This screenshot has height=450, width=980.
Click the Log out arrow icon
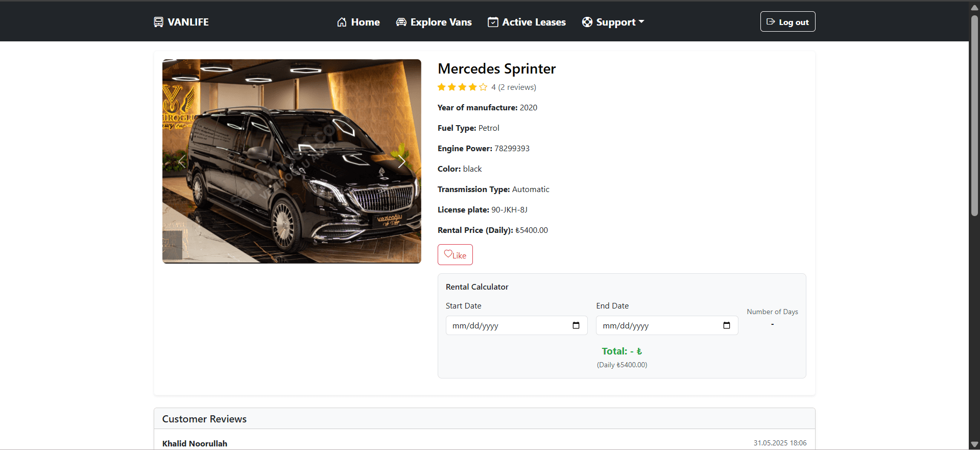[771, 22]
